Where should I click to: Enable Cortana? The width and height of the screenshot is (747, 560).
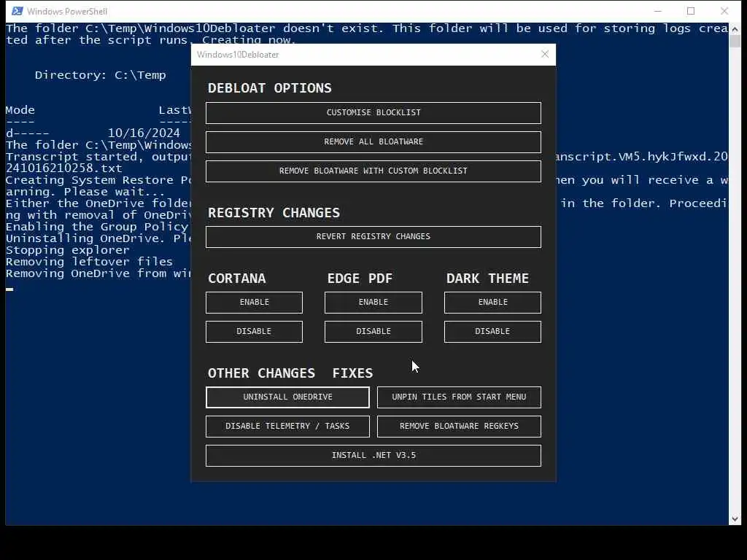pyautogui.click(x=254, y=303)
